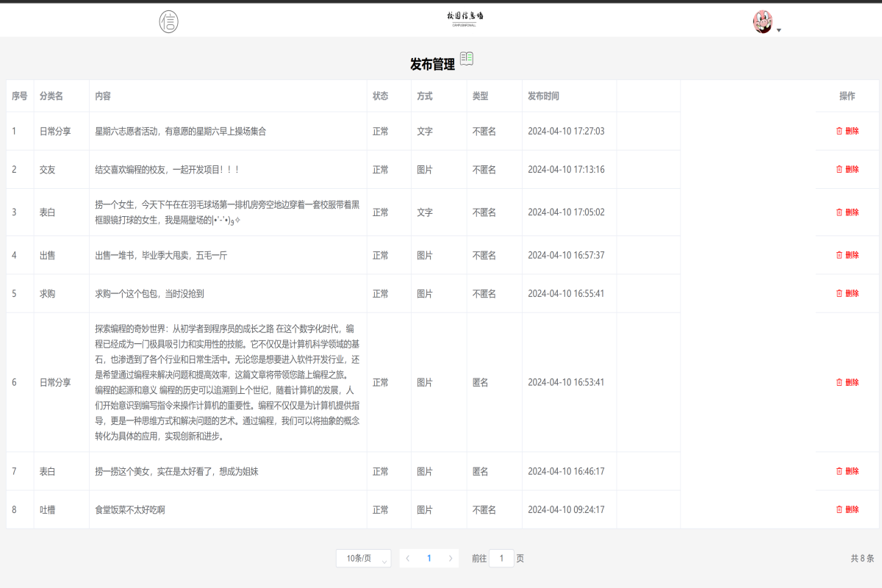Click the 匿名 type cell in row 6

coord(480,383)
